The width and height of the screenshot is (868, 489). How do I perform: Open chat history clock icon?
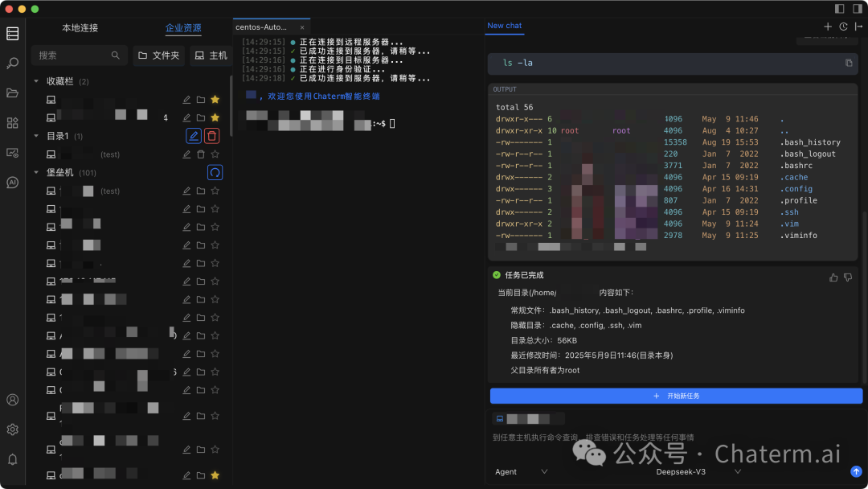pos(843,27)
